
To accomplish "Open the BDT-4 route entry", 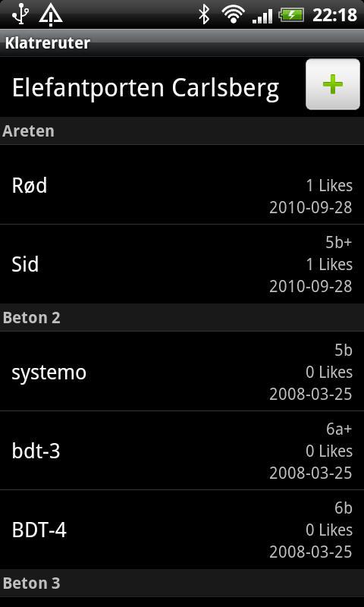I will click(182, 530).
